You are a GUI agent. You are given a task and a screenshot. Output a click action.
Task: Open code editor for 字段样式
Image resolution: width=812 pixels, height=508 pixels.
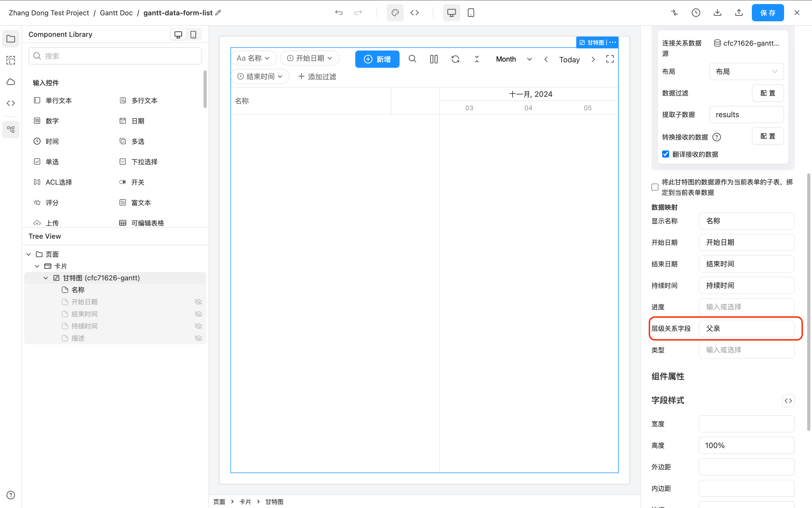(788, 400)
